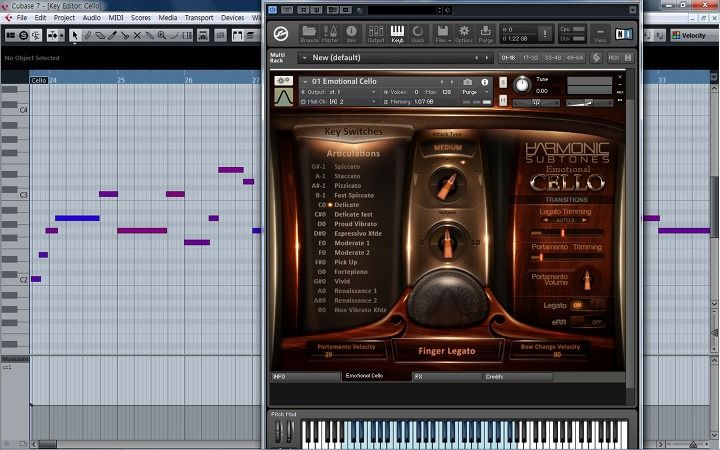Toggle the eRR OFF switch
Viewport: 720px width, 450px height.
[587, 322]
